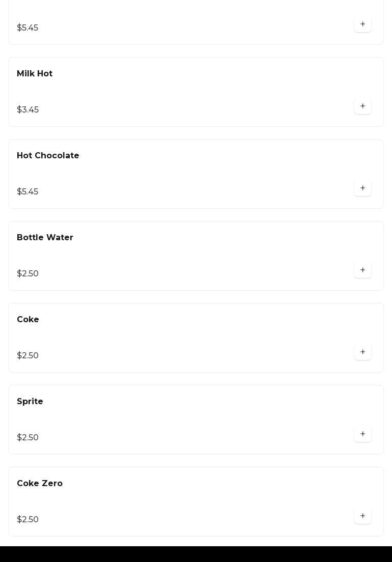Add Coke Zero with the plus icon
The image size is (392, 562).
tap(362, 516)
